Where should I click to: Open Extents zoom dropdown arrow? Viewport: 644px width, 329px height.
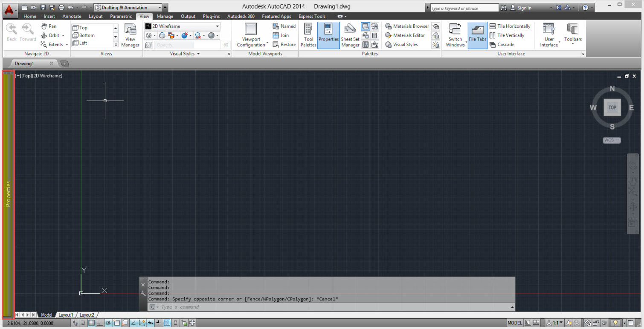tap(67, 45)
